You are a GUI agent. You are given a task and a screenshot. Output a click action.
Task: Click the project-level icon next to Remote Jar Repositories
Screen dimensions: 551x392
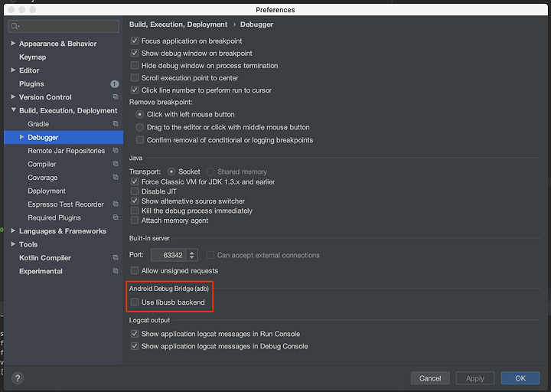click(116, 150)
